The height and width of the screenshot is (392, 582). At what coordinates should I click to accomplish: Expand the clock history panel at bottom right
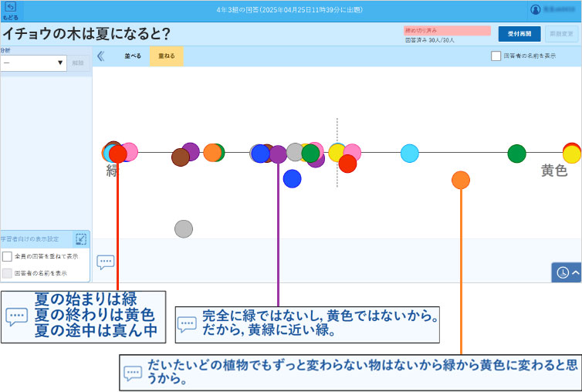click(x=567, y=272)
